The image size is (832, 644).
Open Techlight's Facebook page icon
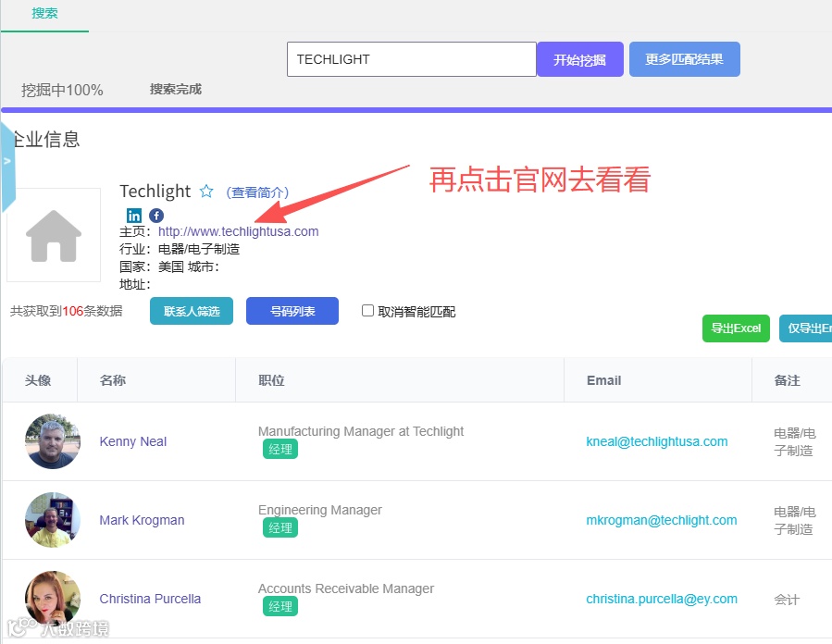click(156, 215)
